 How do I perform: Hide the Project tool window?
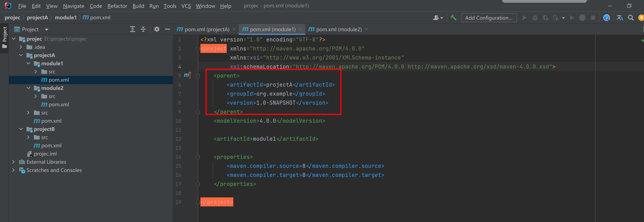[x=168, y=29]
